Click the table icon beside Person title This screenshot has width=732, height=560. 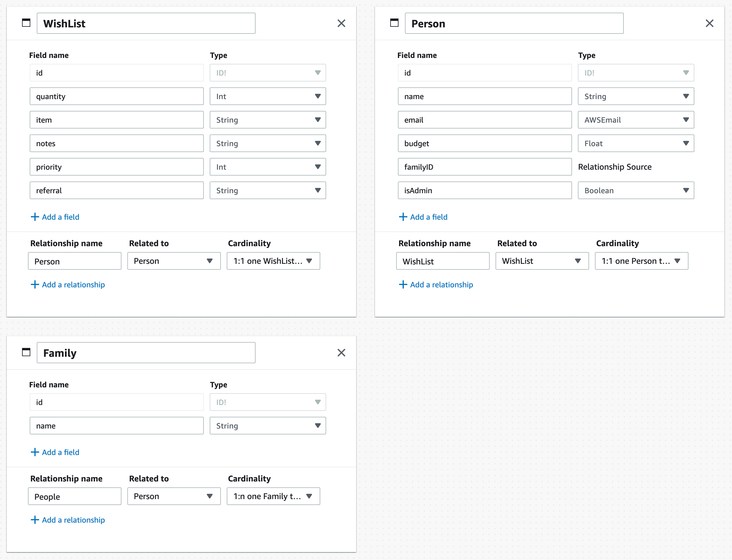[394, 23]
